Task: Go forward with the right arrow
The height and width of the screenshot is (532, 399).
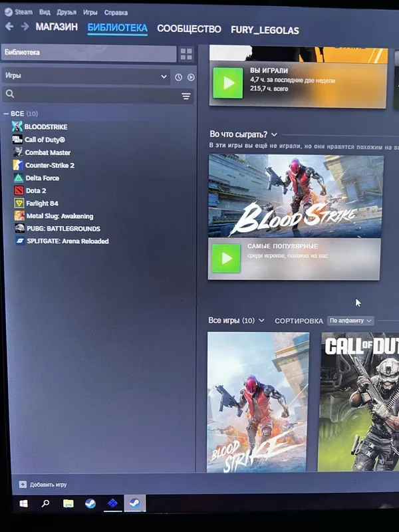Action: click(25, 26)
